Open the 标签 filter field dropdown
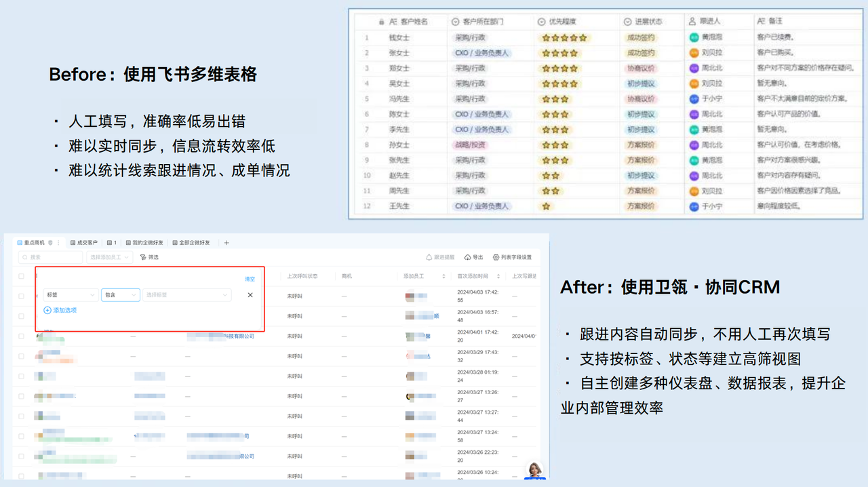This screenshot has width=868, height=487. (x=71, y=295)
